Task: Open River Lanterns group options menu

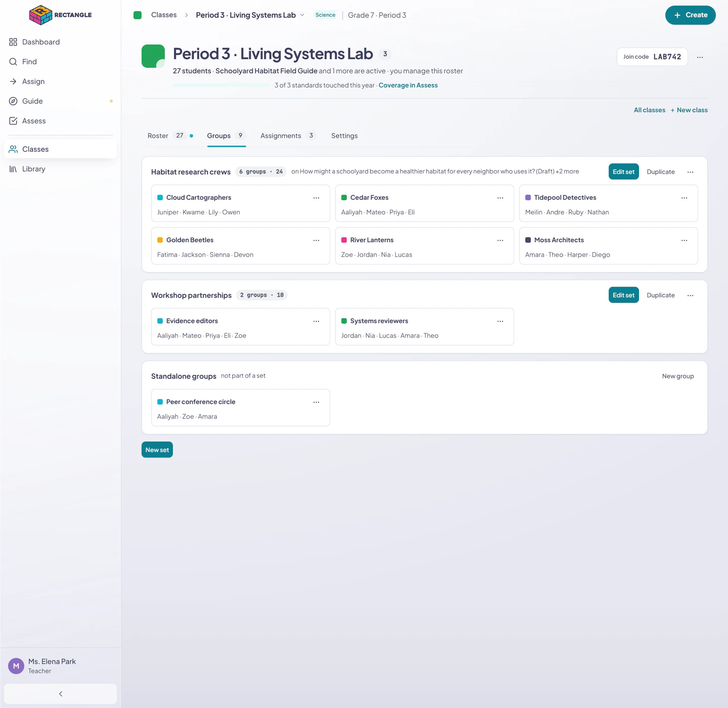Action: pos(500,240)
